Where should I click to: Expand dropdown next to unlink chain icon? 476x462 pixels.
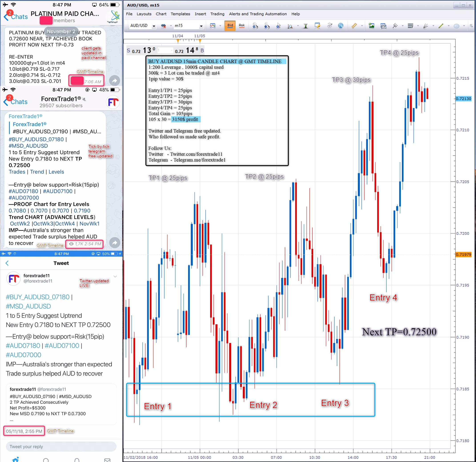click(x=171, y=26)
